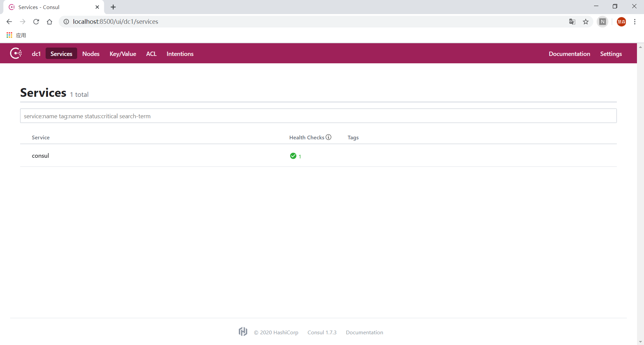Open the Chrome three-dot menu
644x345 pixels.
coord(635,22)
